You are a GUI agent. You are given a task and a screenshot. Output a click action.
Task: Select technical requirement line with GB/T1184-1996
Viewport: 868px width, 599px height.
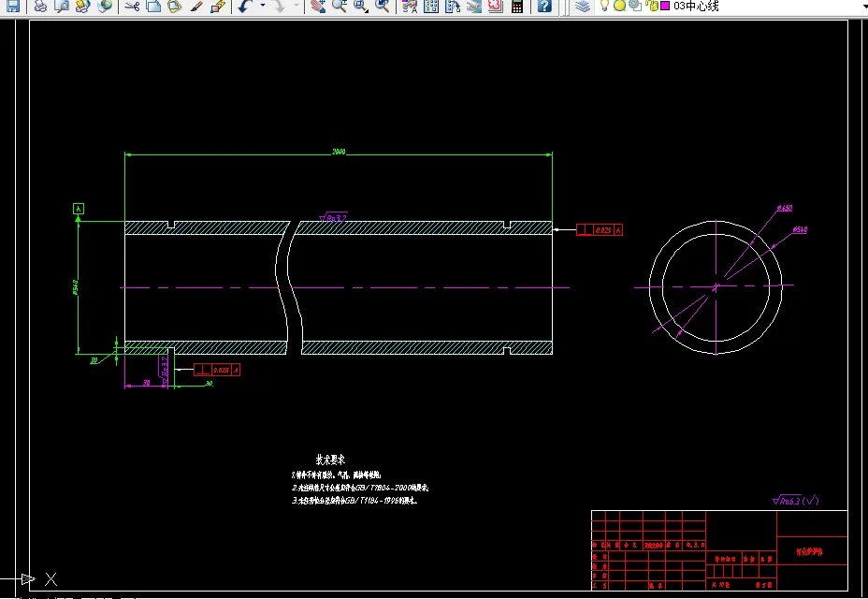coord(354,501)
